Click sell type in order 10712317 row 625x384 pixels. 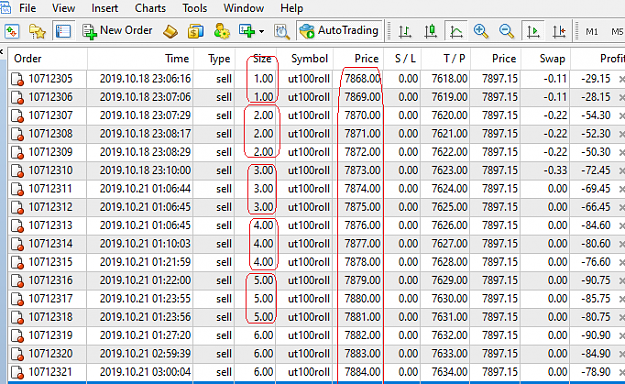coord(224,299)
